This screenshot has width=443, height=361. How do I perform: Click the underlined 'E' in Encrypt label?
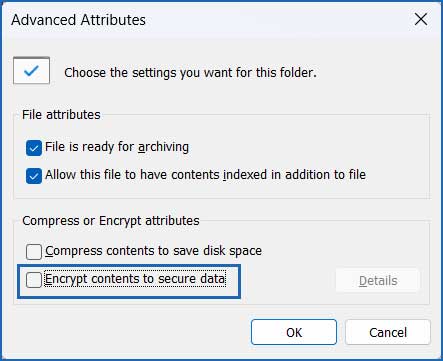click(49, 279)
